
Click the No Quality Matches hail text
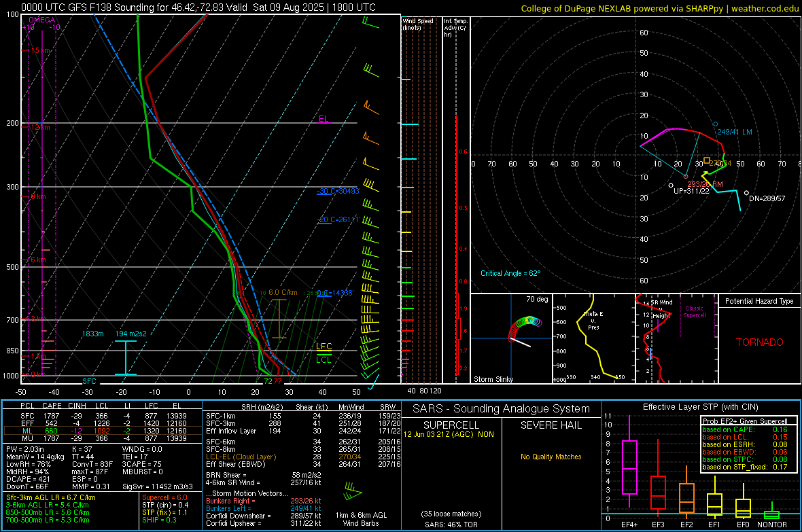551,457
